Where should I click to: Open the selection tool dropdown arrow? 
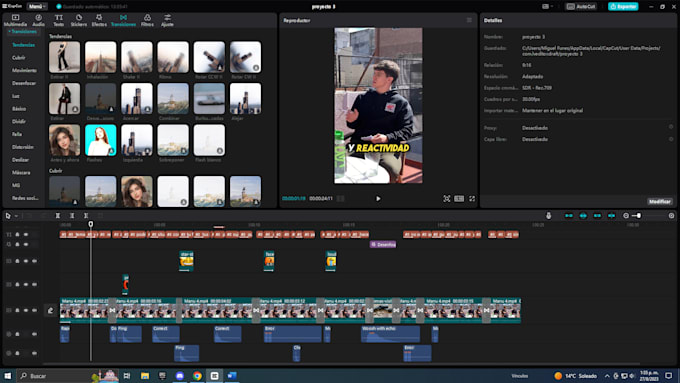(16, 216)
